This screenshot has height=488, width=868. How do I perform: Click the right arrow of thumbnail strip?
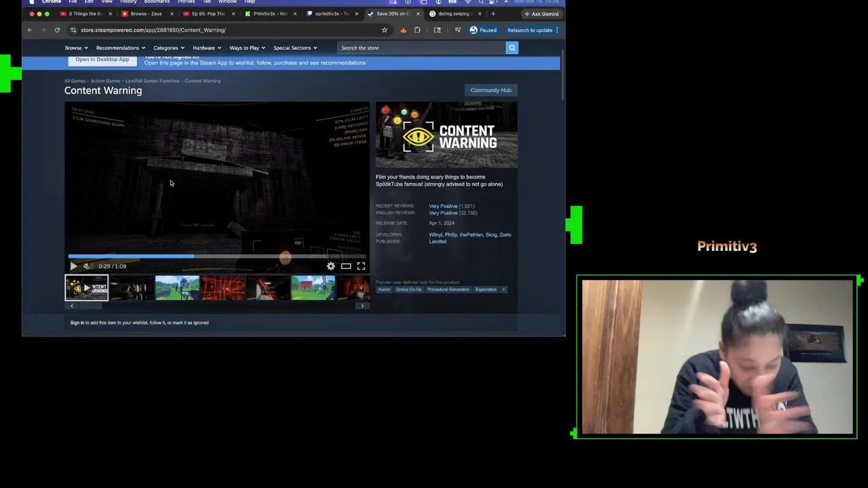click(x=362, y=306)
